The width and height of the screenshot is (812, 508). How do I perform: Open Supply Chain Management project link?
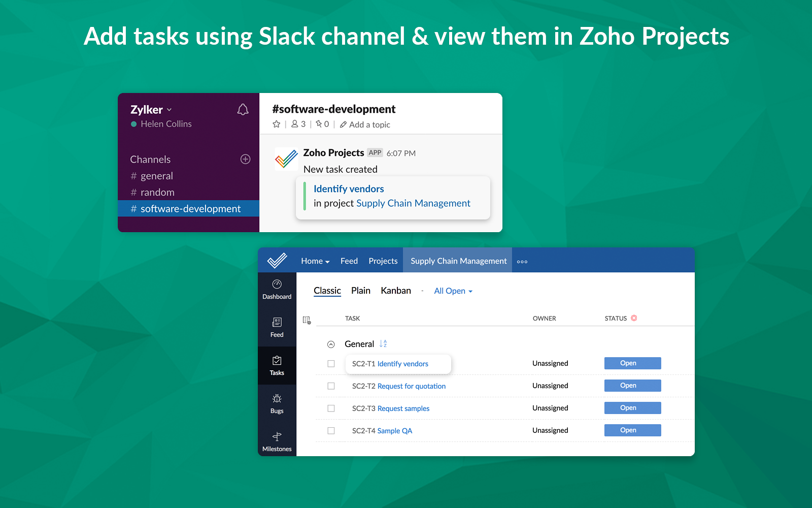pos(413,203)
